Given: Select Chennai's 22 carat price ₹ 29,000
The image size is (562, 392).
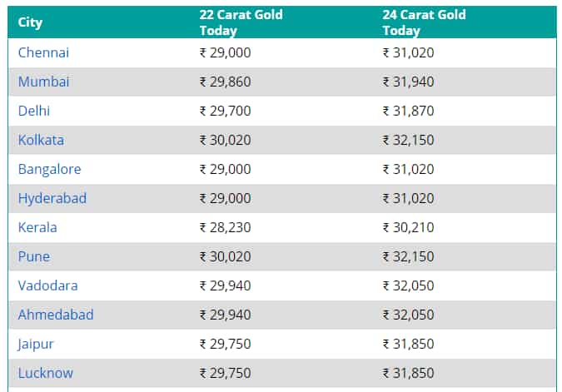Looking at the screenshot, I should pyautogui.click(x=226, y=52).
